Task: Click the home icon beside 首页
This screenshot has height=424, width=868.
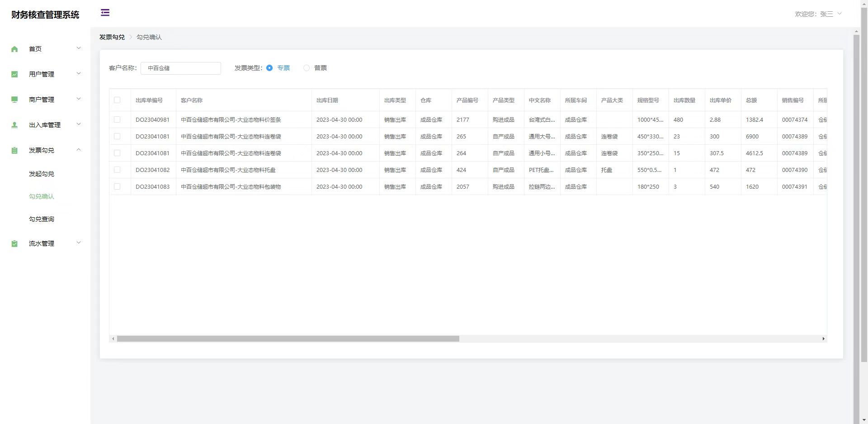Action: pyautogui.click(x=14, y=49)
